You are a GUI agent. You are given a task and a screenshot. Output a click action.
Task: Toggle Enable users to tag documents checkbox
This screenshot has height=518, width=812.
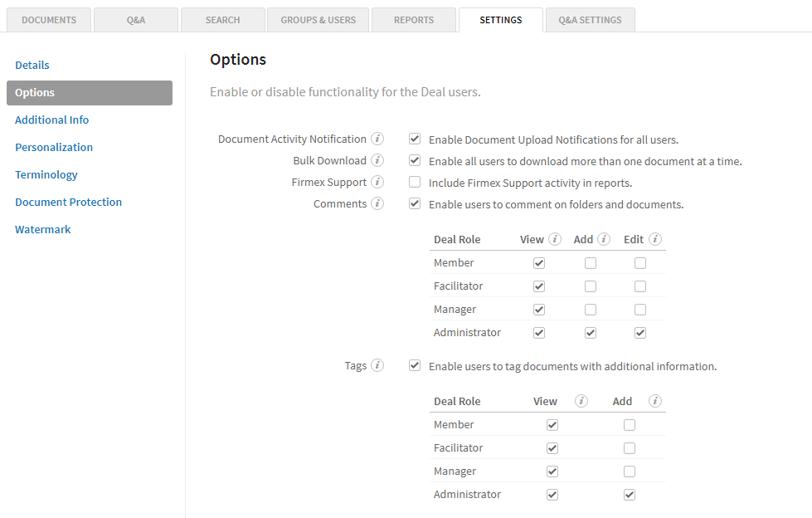(414, 365)
